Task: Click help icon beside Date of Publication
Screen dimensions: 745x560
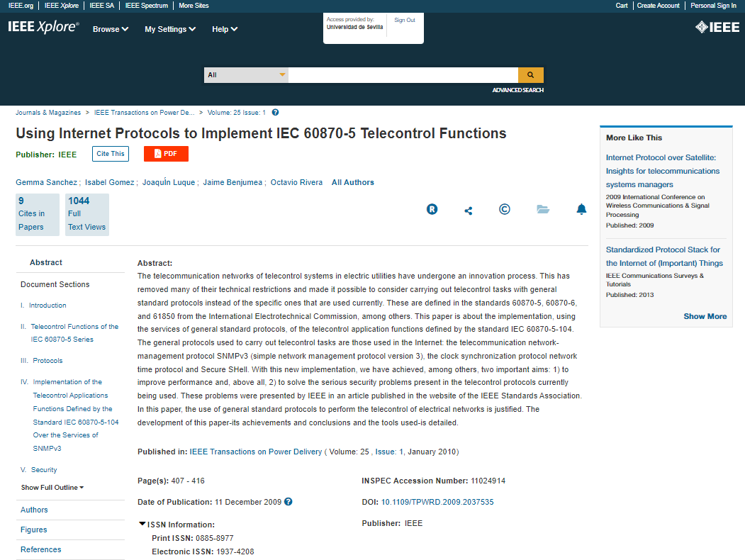Action: (289, 502)
